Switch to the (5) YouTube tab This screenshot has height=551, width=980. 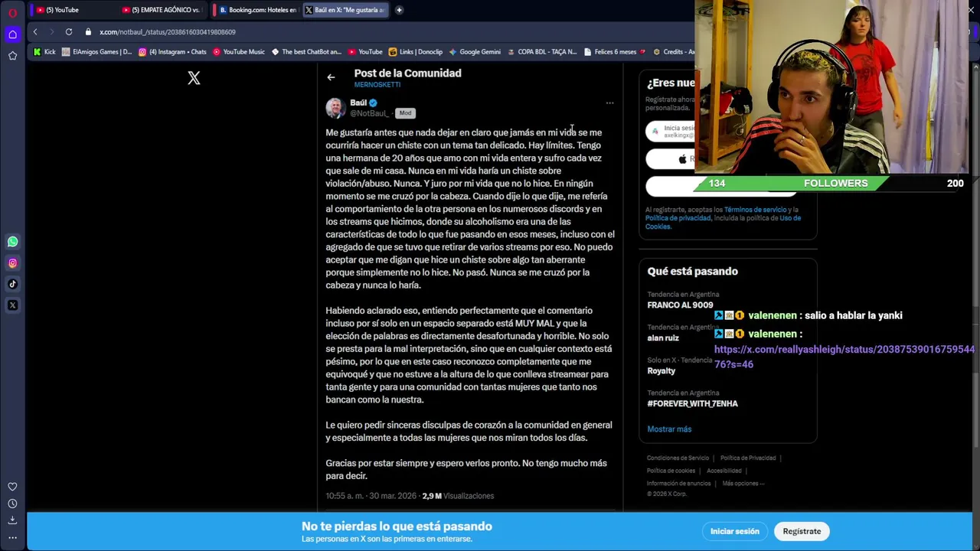[73, 10]
